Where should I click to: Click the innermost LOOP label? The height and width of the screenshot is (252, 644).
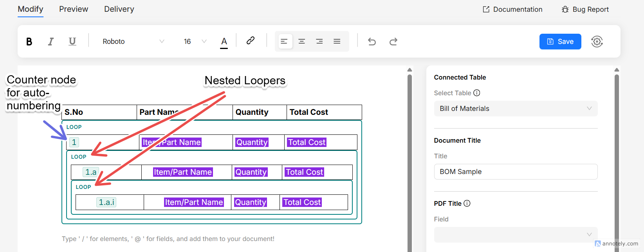point(83,187)
